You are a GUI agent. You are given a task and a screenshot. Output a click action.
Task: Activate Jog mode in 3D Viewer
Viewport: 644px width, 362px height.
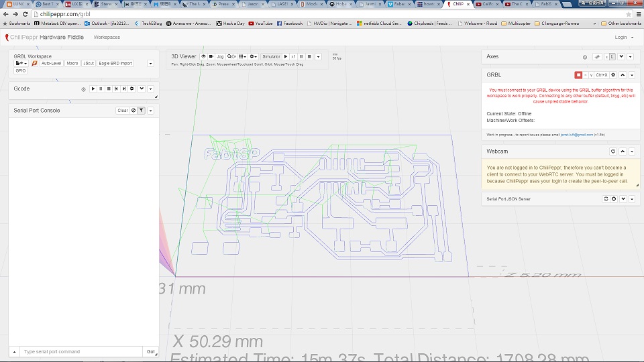point(220,56)
